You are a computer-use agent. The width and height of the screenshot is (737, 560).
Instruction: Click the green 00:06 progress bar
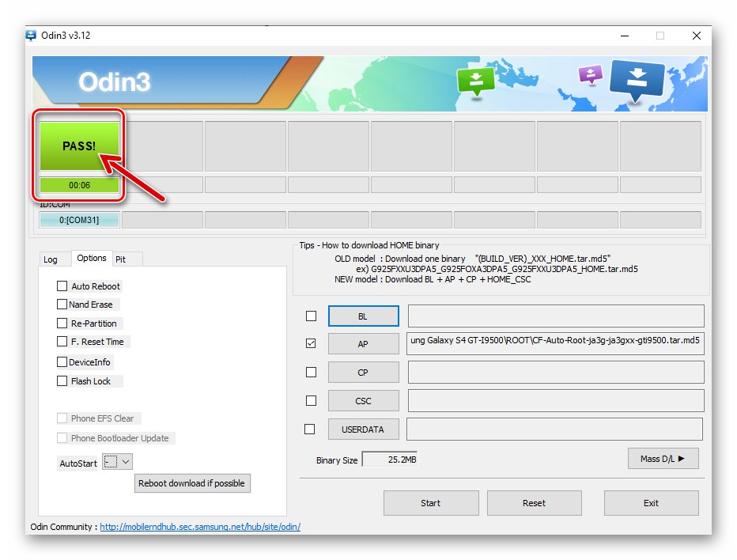(x=79, y=185)
